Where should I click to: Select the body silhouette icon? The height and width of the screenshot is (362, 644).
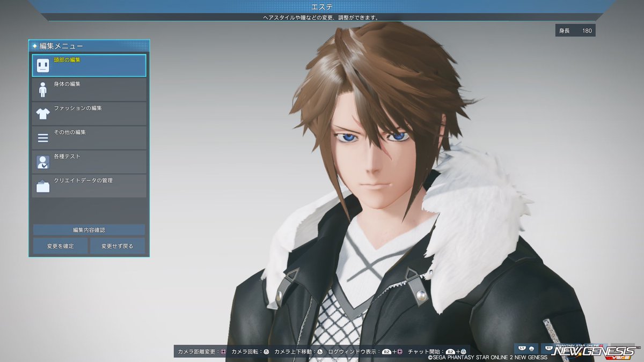(x=43, y=90)
